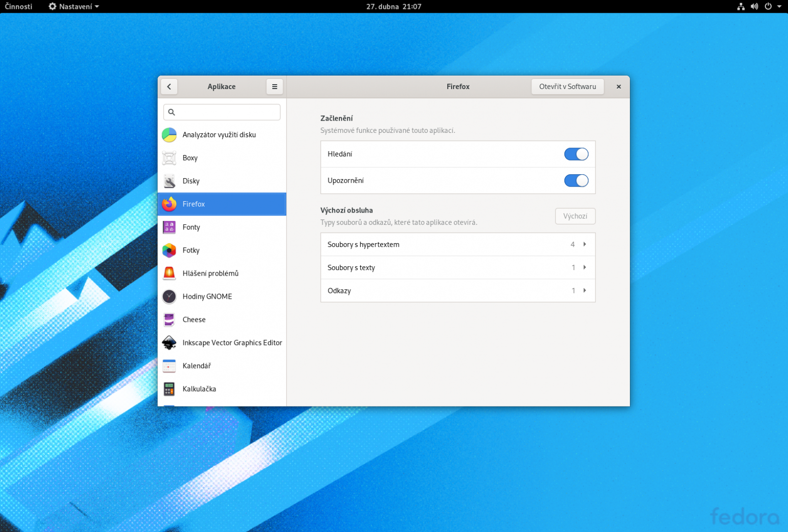Image resolution: width=788 pixels, height=532 pixels.
Task: Click inside the application search field
Action: (x=222, y=112)
